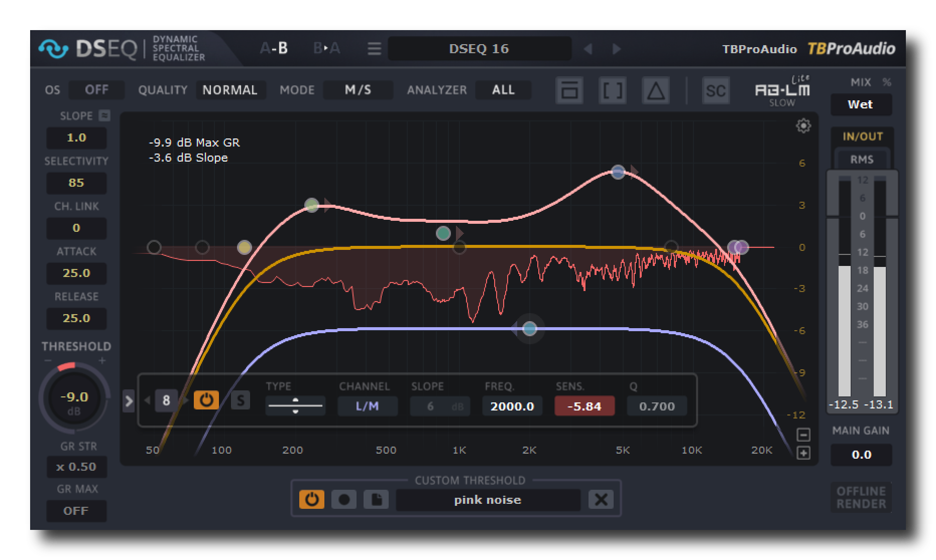Toggle the brackets icon button

pyautogui.click(x=613, y=91)
